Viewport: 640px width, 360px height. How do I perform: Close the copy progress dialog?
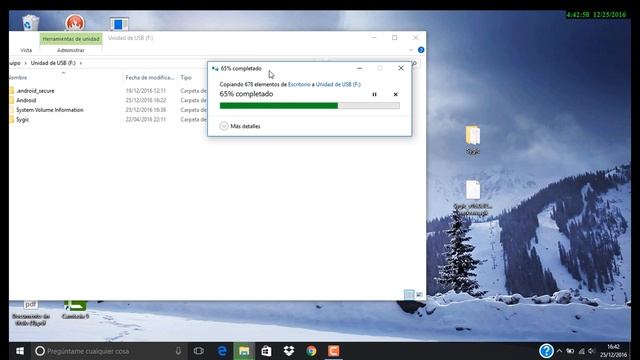pyautogui.click(x=401, y=68)
